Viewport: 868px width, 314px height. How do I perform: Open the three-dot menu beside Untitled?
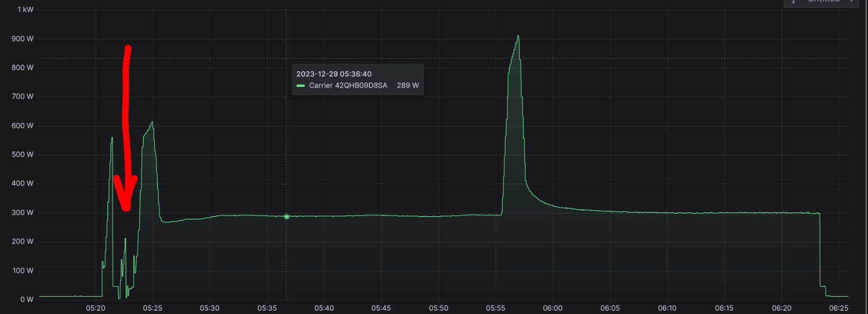point(852,2)
